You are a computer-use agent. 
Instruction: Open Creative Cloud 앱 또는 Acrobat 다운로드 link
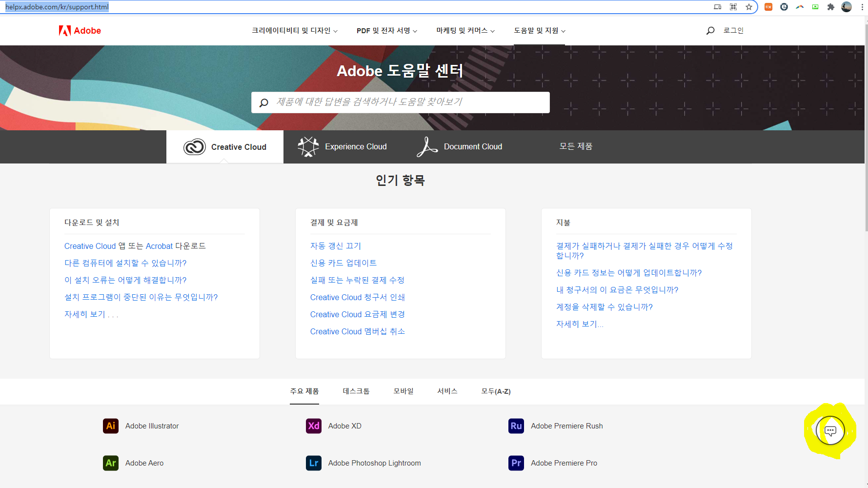pos(135,246)
